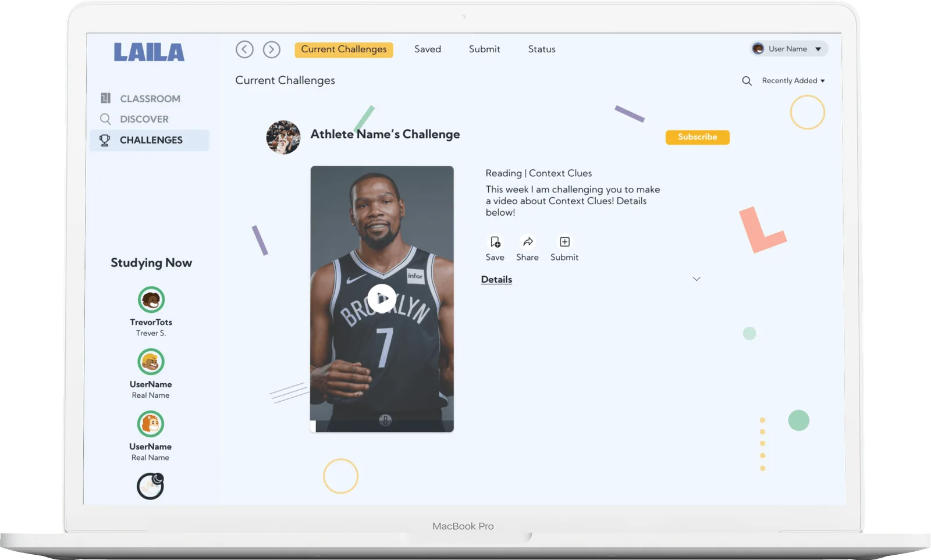Open the Recently Added sort dropdown
Screen dimensions: 931x560
pos(794,81)
